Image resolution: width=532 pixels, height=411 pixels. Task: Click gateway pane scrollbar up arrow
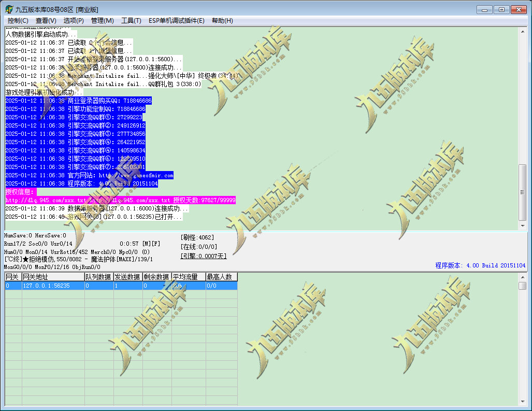[523, 277]
